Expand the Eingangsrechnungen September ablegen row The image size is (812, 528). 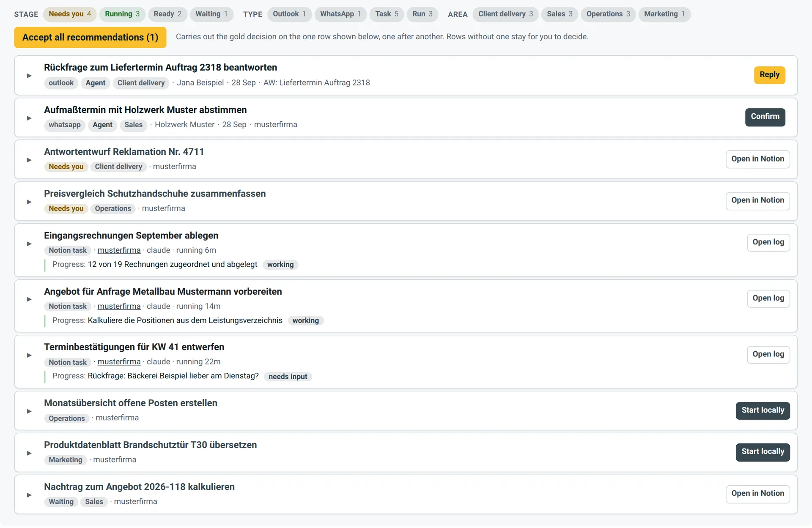click(x=29, y=243)
